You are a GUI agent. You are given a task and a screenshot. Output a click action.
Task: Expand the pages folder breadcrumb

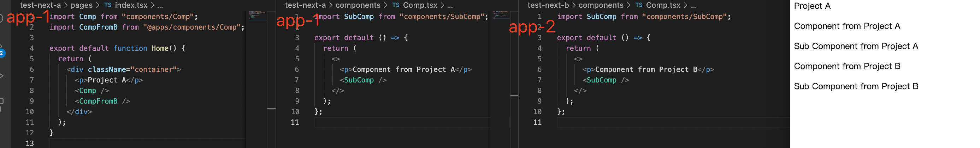81,5
